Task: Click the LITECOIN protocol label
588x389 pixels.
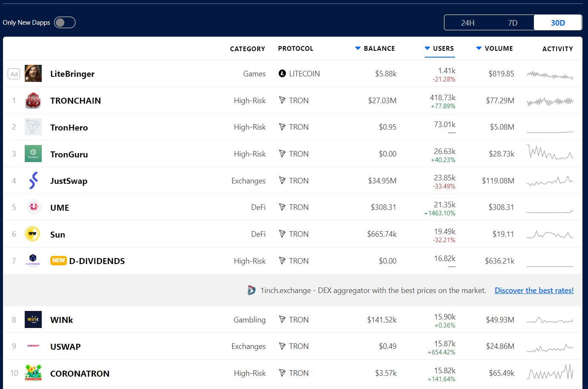Action: (304, 74)
